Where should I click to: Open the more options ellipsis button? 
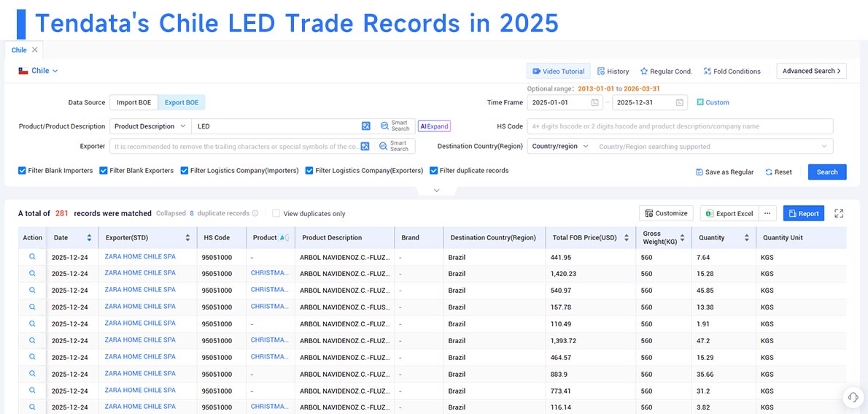pyautogui.click(x=767, y=213)
